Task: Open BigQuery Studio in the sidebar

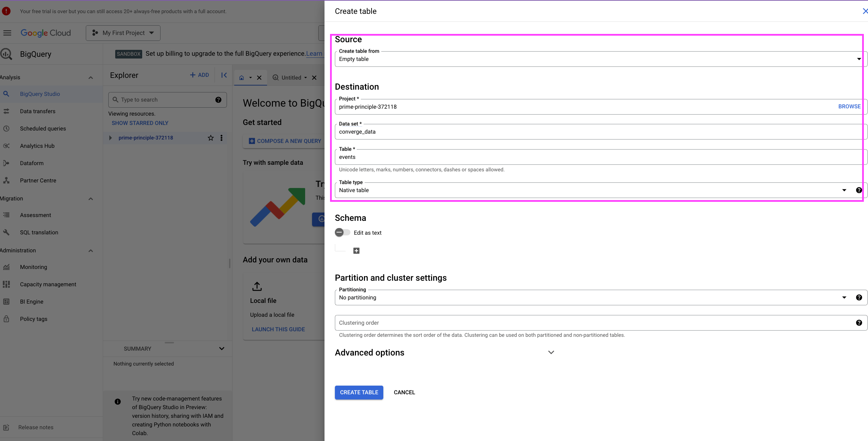Action: click(x=51, y=94)
